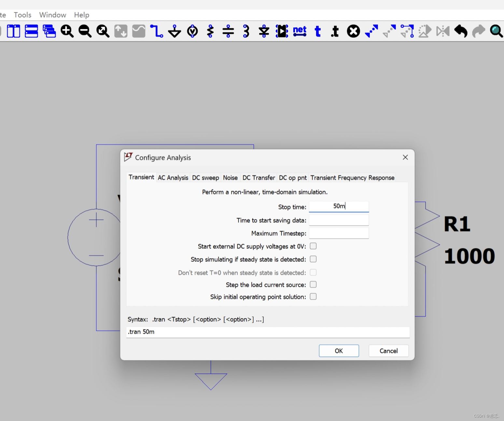Click the mirror icon in toolbar
The image size is (504, 421).
coord(443,31)
